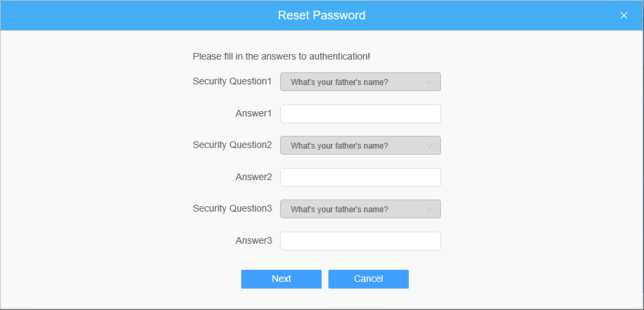The width and height of the screenshot is (644, 310).
Task: Click the chevron arrow in Security Question3 box
Action: tap(429, 210)
